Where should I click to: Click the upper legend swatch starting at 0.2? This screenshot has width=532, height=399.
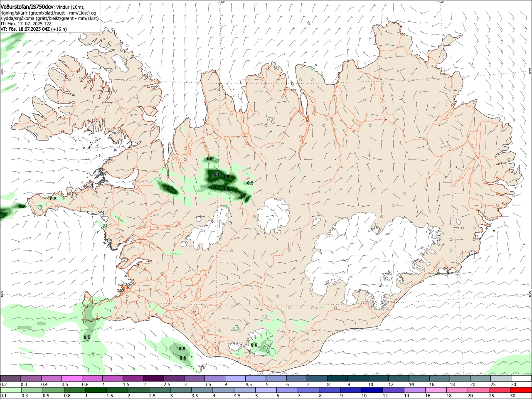[x=11, y=378]
